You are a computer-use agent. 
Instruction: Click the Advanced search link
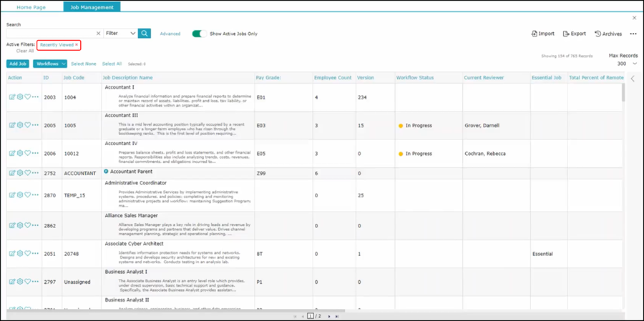coord(170,34)
